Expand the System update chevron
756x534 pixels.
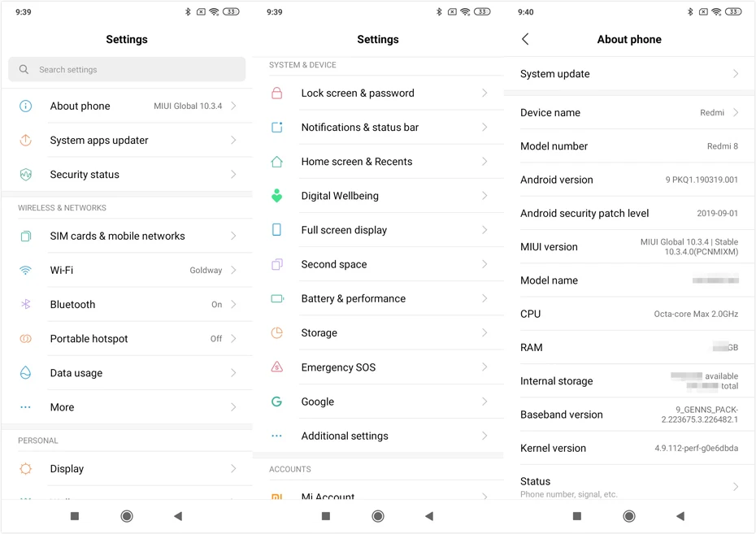[x=736, y=74]
